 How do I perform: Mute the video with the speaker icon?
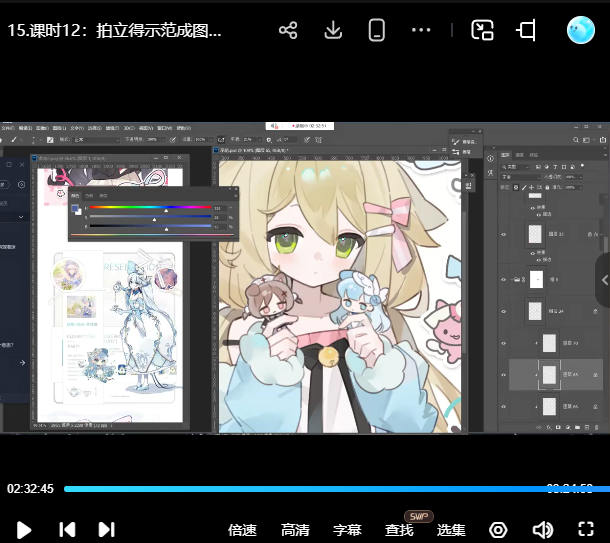[x=542, y=530]
